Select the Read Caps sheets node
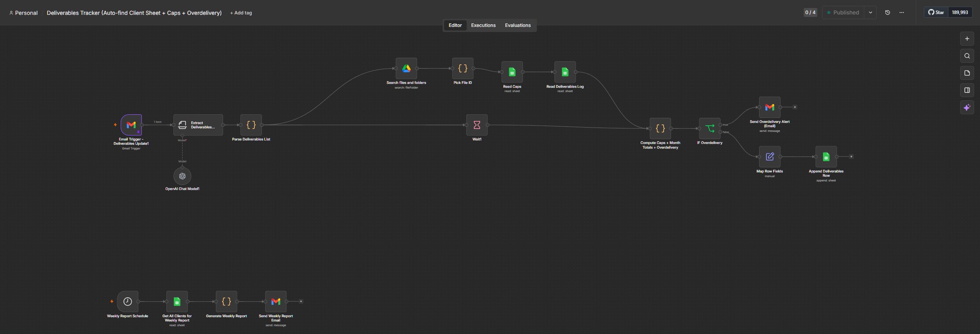The image size is (980, 334). click(512, 72)
